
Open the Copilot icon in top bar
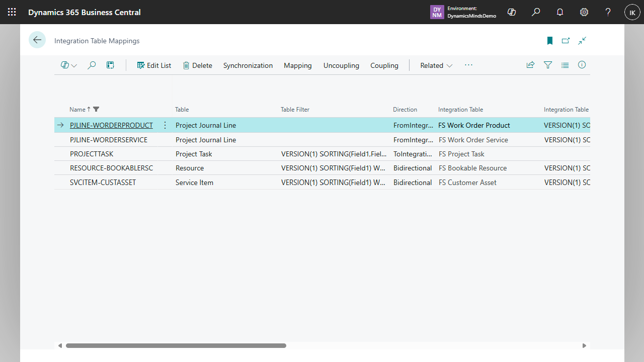click(512, 12)
